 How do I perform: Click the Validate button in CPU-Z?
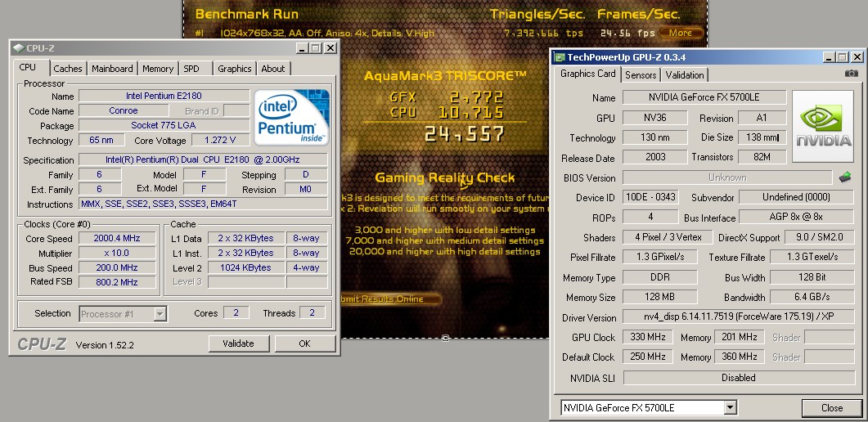pyautogui.click(x=238, y=343)
